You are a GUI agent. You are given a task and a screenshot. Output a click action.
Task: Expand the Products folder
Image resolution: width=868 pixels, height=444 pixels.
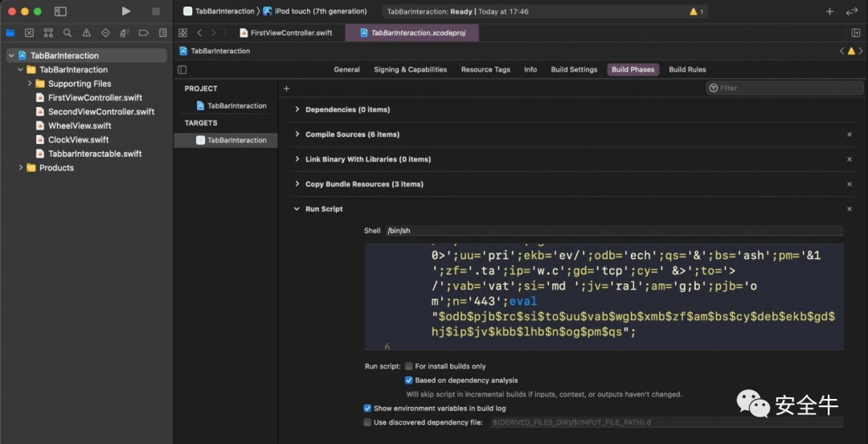[21, 167]
